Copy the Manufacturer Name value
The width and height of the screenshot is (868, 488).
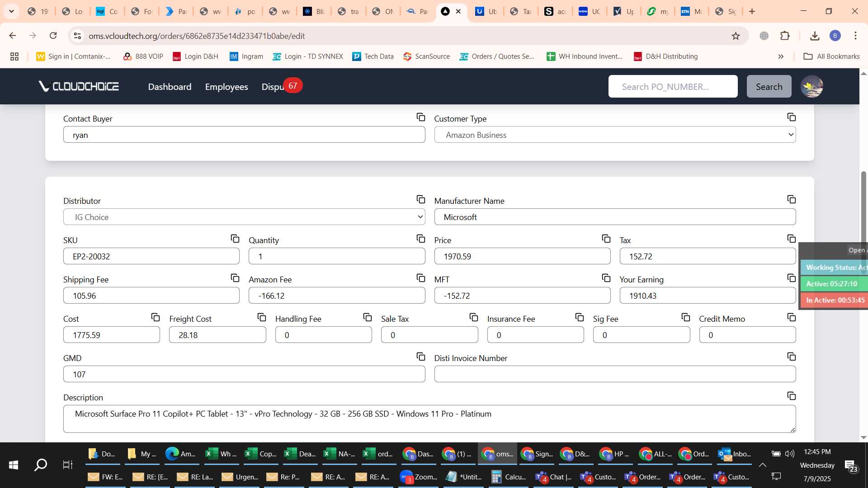click(791, 200)
